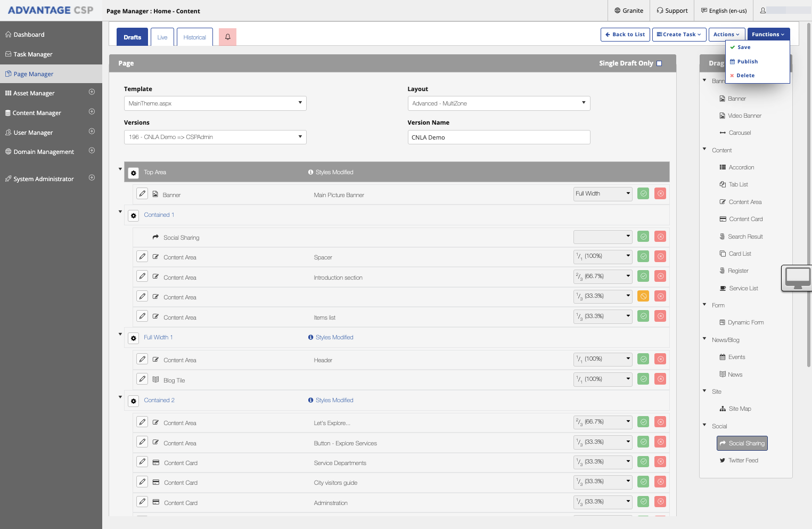812x529 pixels.
Task: Click the Support link
Action: point(672,11)
